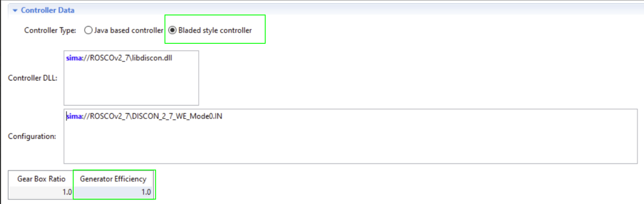Click the DISCON_2_7_WE_Mode0.IN file name
The width and height of the screenshot is (644, 204).
click(177, 116)
